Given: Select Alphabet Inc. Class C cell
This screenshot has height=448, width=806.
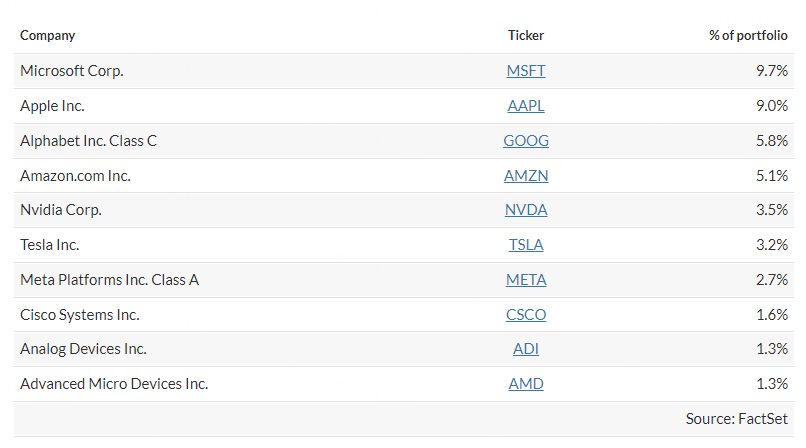Looking at the screenshot, I should [x=88, y=141].
